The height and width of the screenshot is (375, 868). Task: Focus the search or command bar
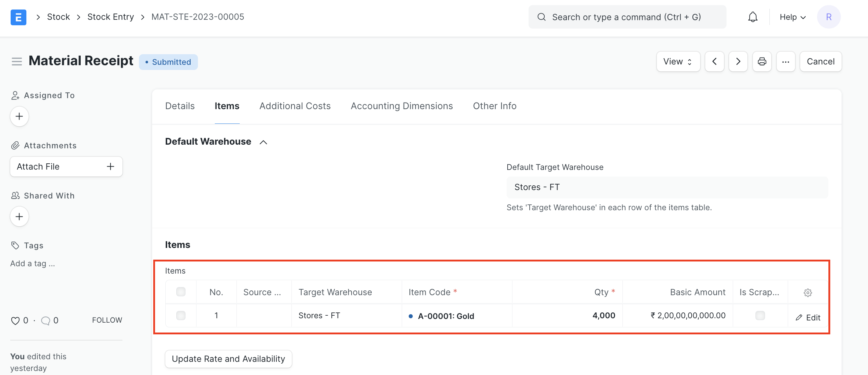(627, 17)
